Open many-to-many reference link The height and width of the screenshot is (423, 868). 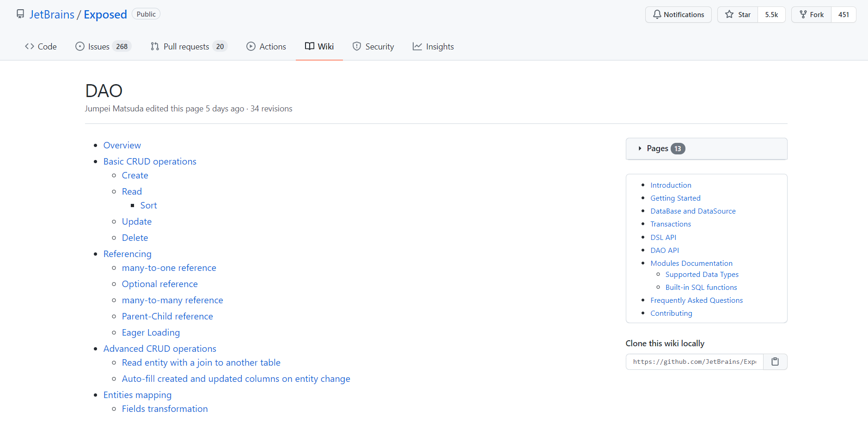pos(172,300)
